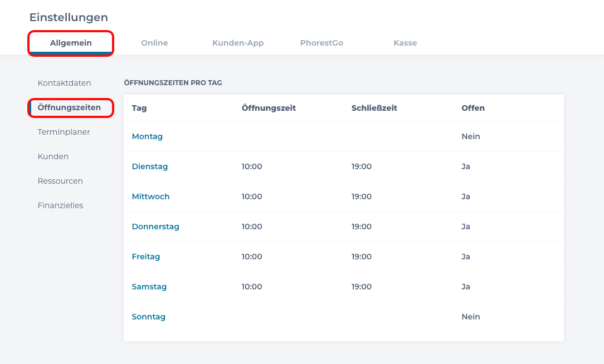Open the Online settings tab
604x364 pixels.
pyautogui.click(x=154, y=43)
